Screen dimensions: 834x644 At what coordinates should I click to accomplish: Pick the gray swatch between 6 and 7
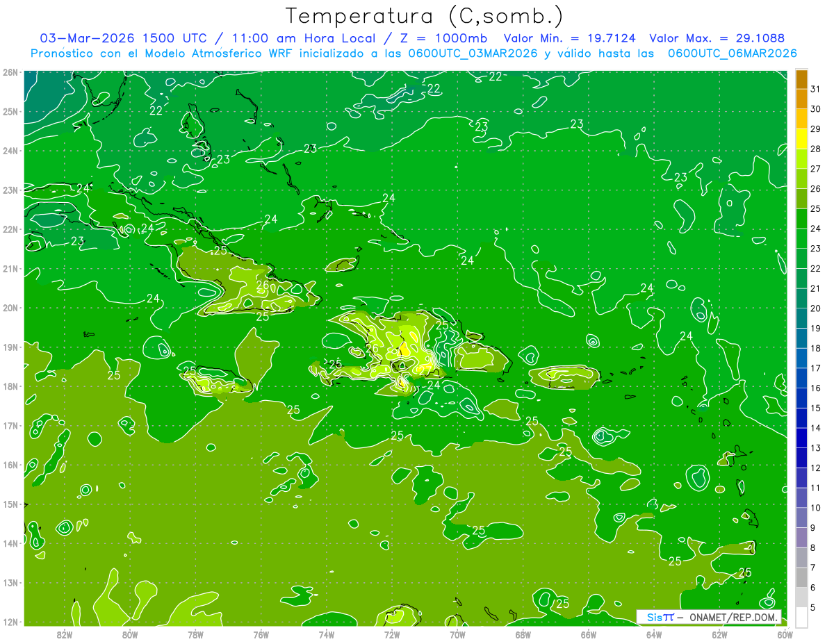tap(801, 577)
